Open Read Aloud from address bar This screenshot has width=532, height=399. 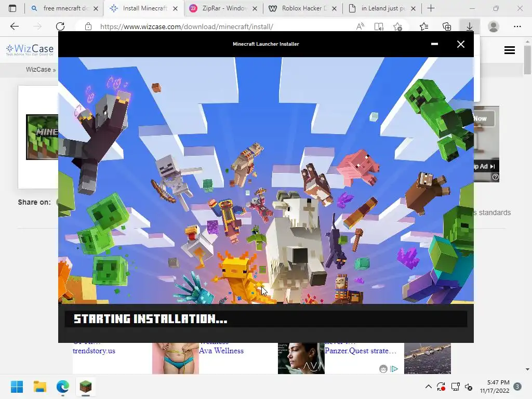[x=360, y=26]
